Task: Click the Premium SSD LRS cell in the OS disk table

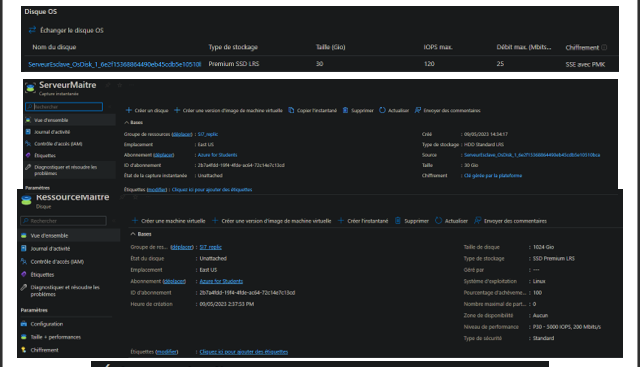Action: [x=233, y=64]
